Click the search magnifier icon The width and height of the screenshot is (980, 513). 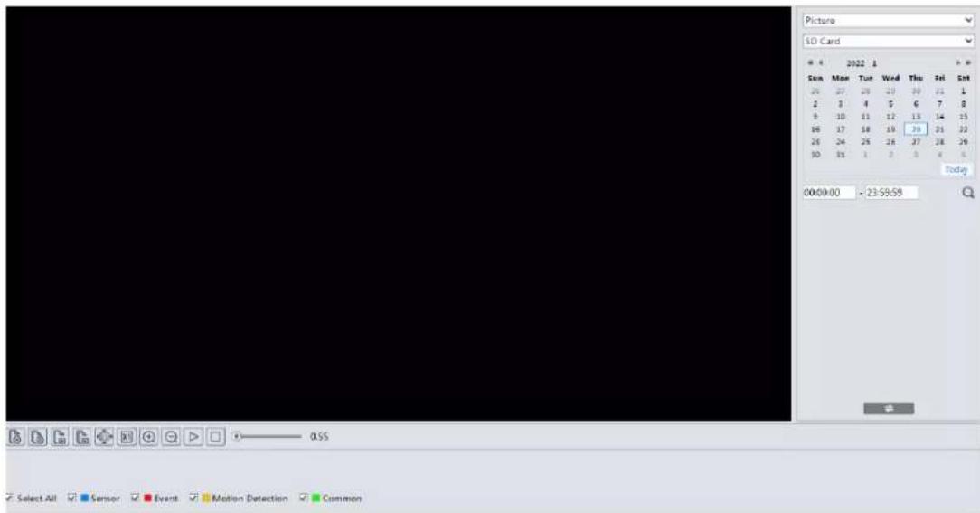968,193
